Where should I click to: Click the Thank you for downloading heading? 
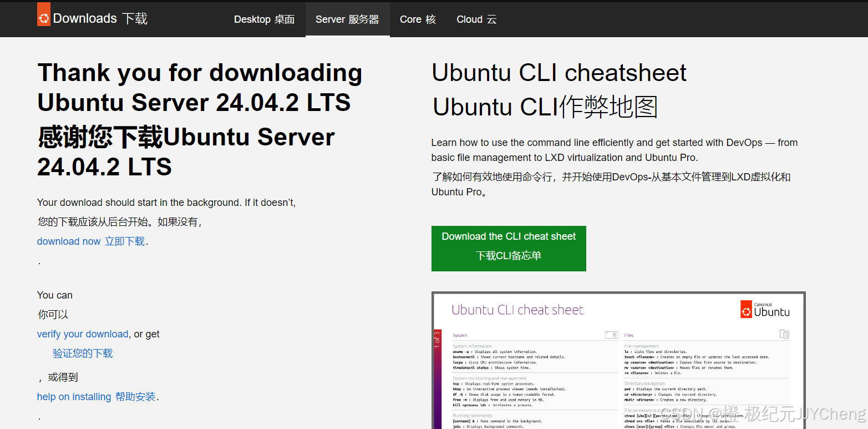[200, 88]
